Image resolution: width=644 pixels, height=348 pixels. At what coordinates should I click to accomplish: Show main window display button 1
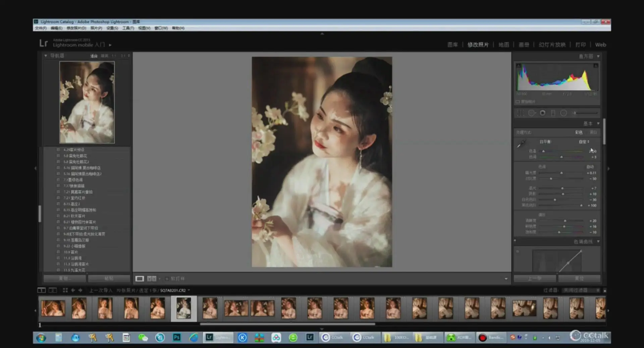coord(41,290)
